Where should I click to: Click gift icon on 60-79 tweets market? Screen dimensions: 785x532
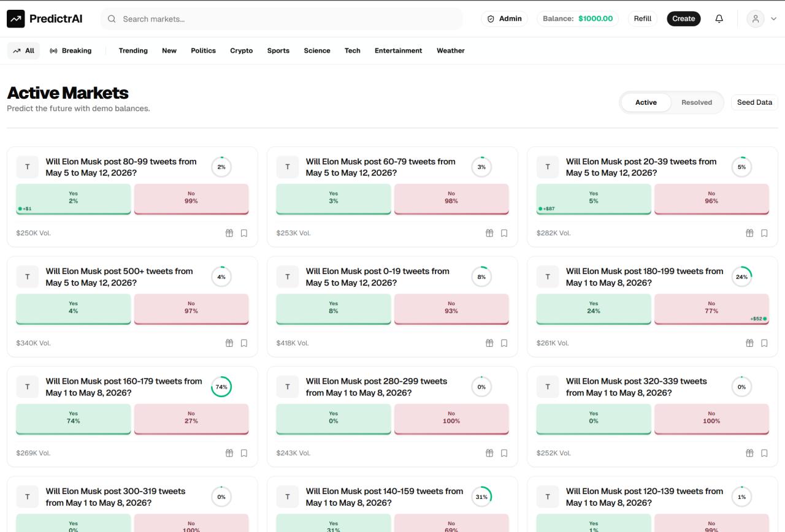(489, 233)
